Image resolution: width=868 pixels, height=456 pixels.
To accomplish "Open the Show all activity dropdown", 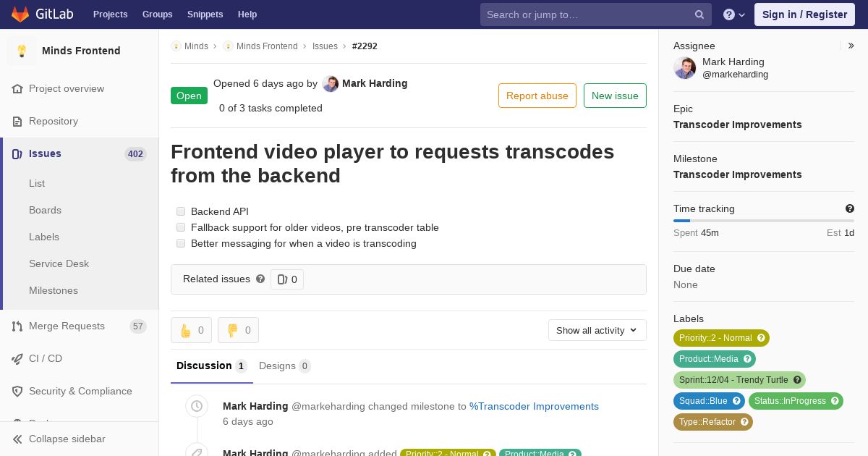I will point(597,330).
